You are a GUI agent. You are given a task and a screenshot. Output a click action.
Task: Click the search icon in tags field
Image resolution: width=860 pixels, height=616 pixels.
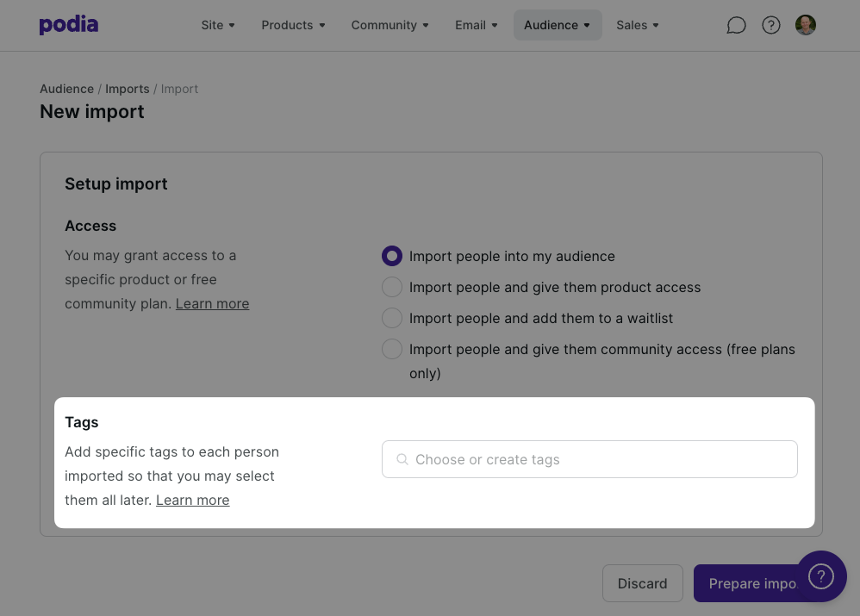pos(402,459)
